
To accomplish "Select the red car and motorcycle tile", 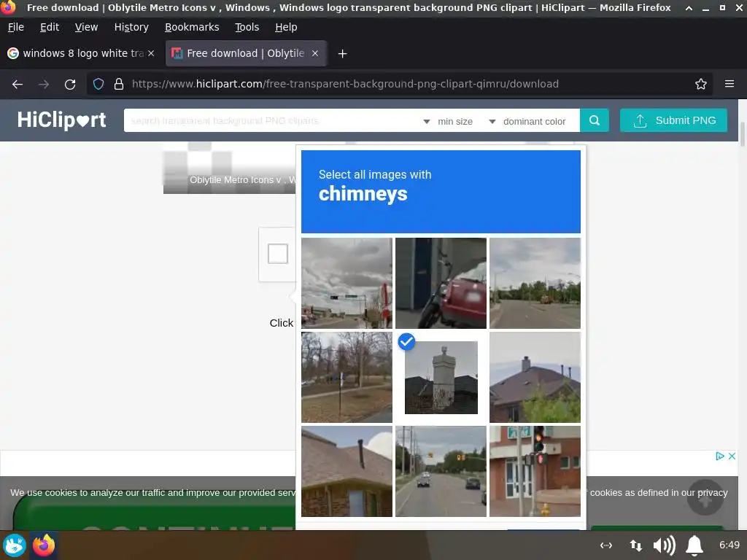I will coord(441,284).
